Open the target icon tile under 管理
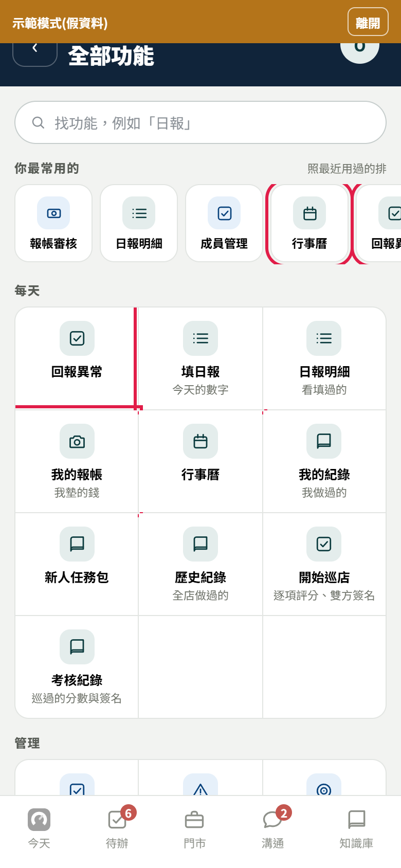This screenshot has height=868, width=401. [324, 779]
